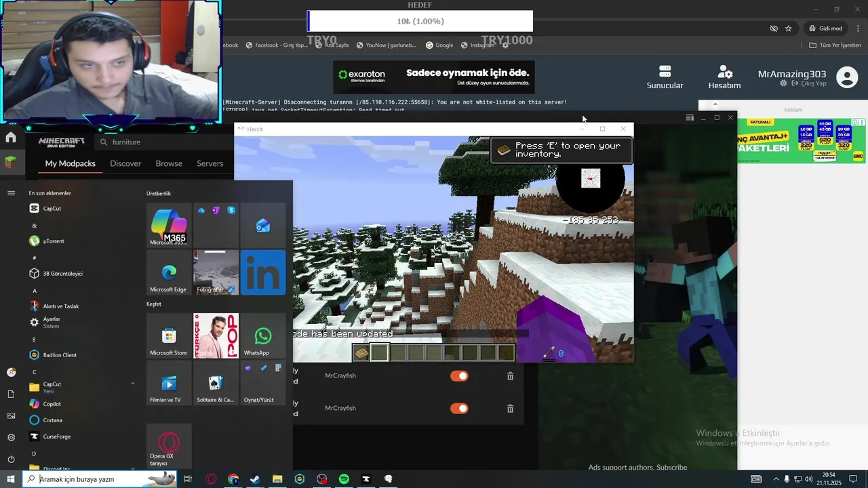868x488 pixels.
Task: Open account settings gear beside Çıkış Yap
Action: coord(783,83)
